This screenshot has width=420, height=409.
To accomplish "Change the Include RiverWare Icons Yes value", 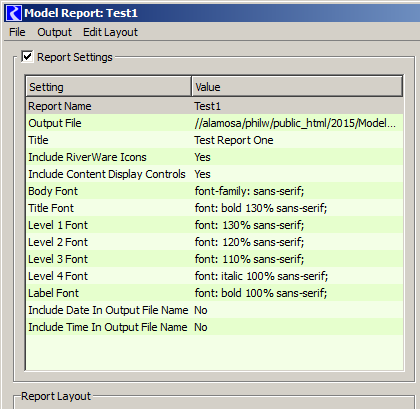I will click(x=202, y=157).
